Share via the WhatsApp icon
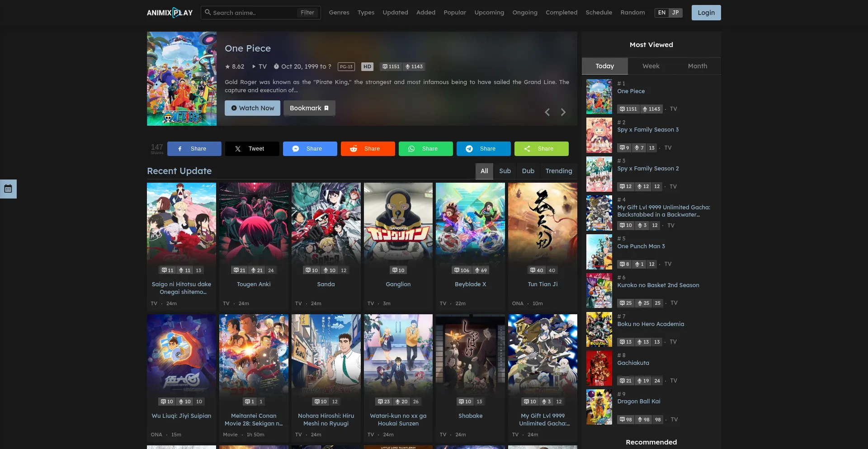This screenshot has width=868, height=449. (412, 148)
